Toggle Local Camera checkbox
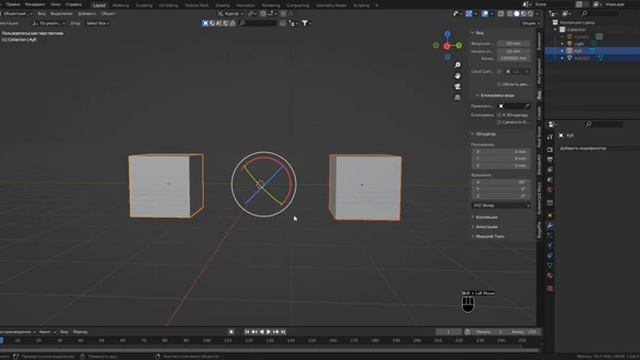The image size is (640, 360). (x=499, y=71)
